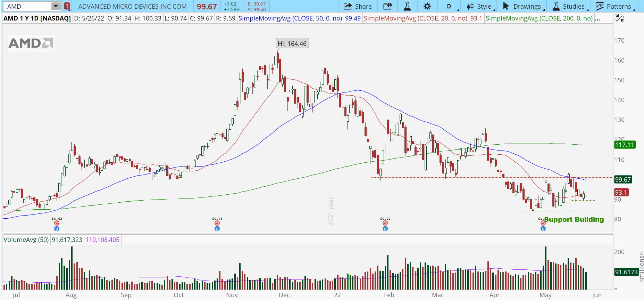The width and height of the screenshot is (644, 300).
Task: Click the blue event icon below $0.92 earnings
Action: tap(385, 228)
